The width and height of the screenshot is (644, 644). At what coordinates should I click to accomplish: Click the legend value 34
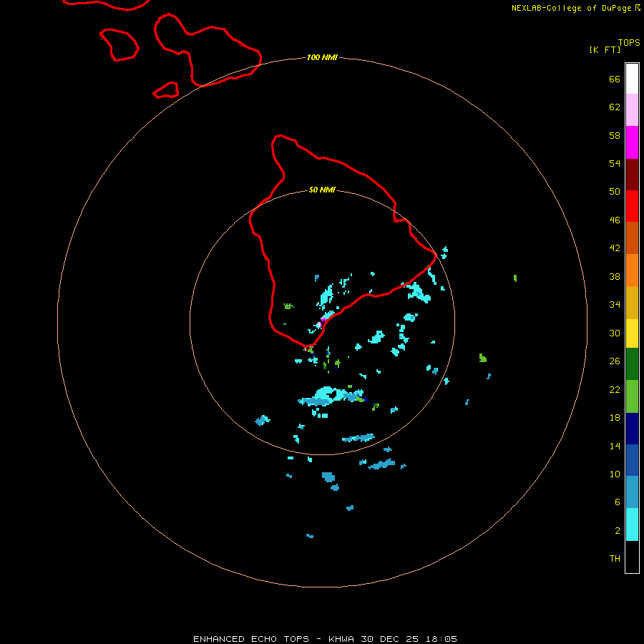(615, 304)
